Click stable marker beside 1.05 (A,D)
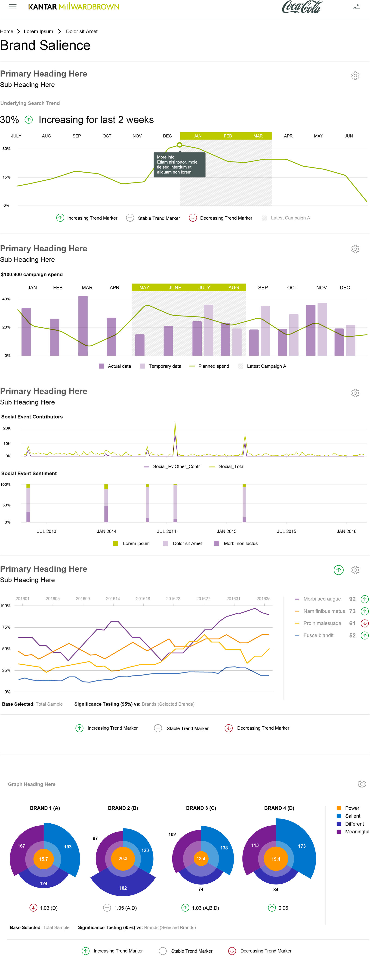The width and height of the screenshot is (370, 980). tap(107, 908)
